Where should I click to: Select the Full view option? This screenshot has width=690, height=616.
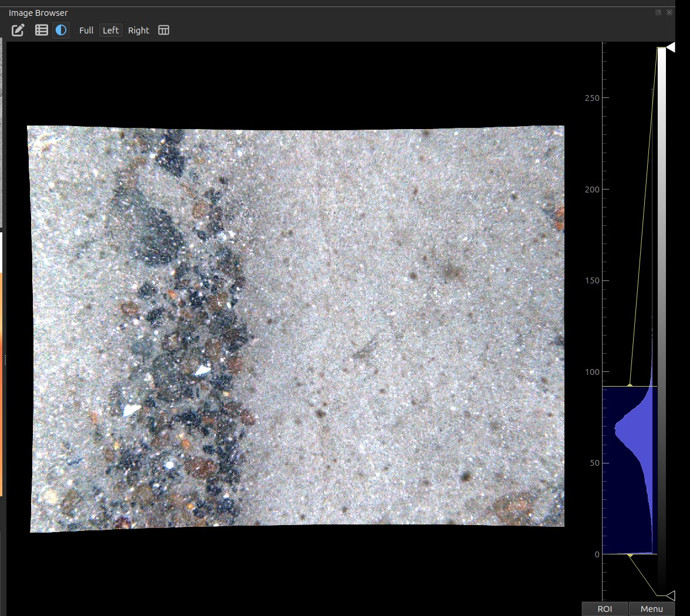[x=86, y=31]
